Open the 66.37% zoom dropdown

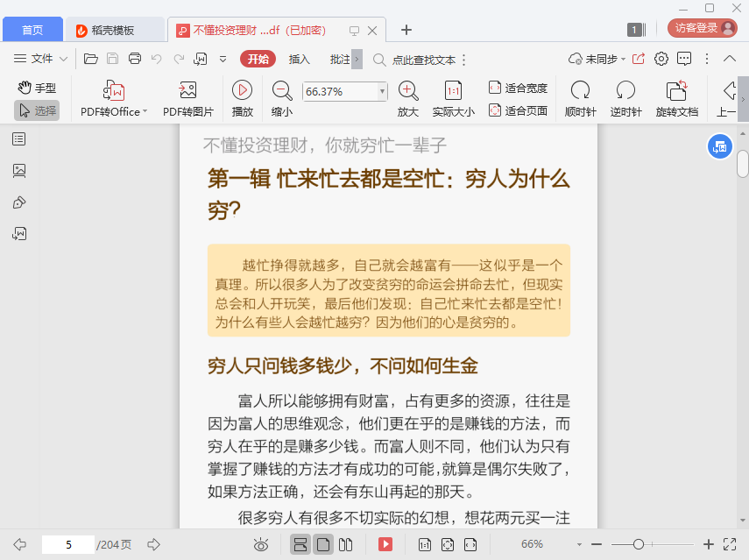382,91
